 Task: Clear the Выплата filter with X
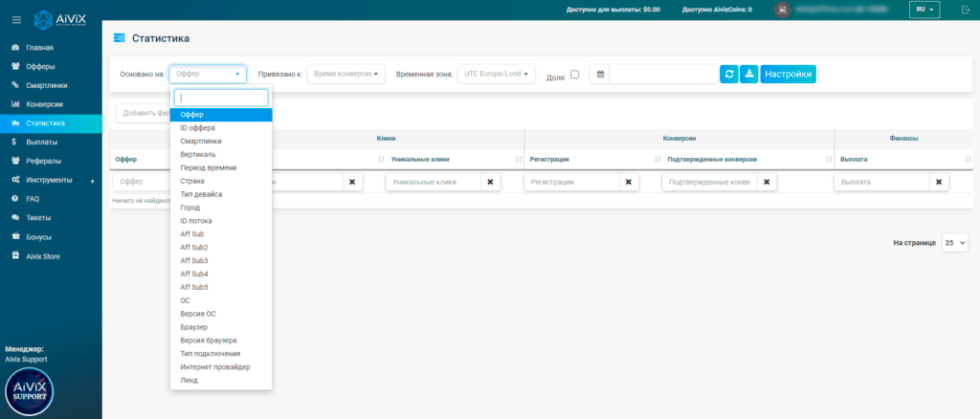[939, 182]
